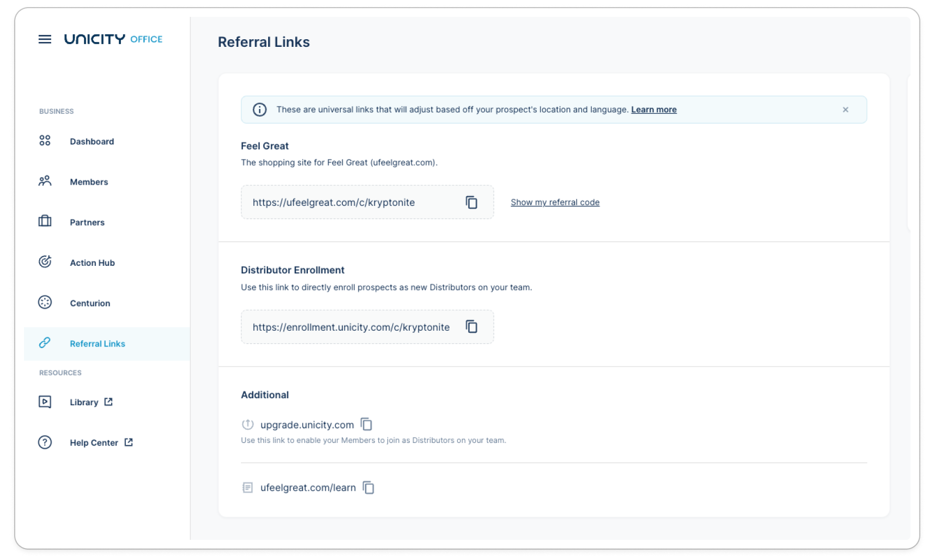
Task: Click the upload icon beside upgrade.unicity.com
Action: pos(248,424)
